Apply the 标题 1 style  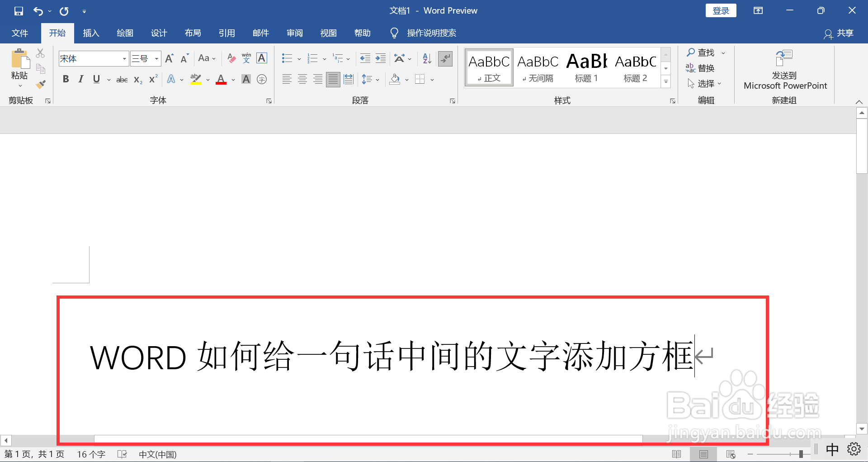(586, 67)
